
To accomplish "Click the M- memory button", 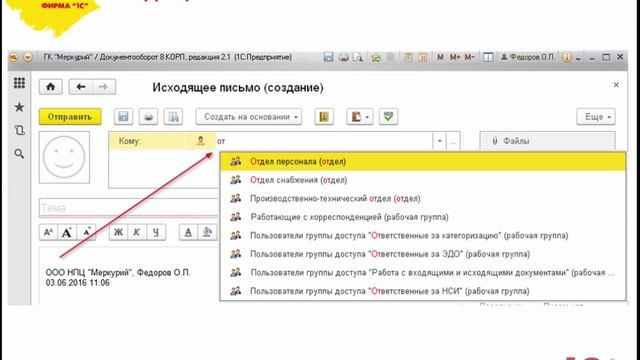I will (x=469, y=58).
